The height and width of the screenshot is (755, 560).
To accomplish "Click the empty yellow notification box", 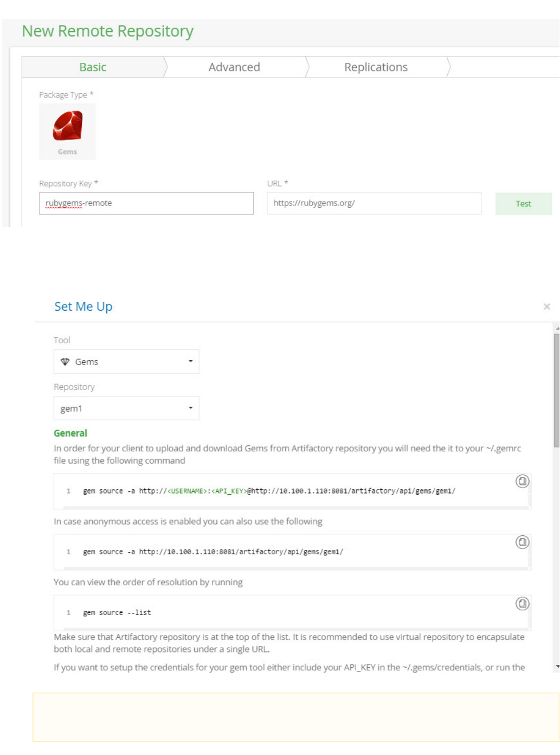I will (x=295, y=717).
